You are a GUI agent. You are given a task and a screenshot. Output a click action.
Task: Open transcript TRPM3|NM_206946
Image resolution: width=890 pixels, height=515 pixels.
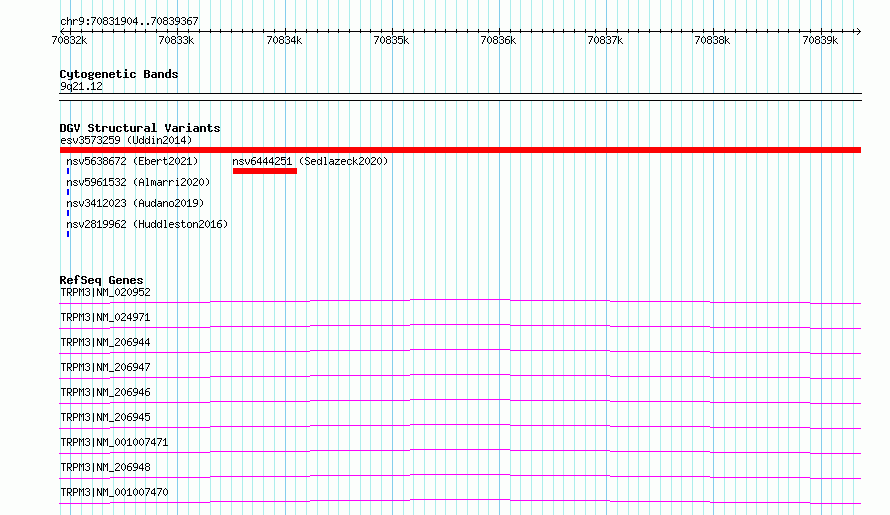point(105,392)
